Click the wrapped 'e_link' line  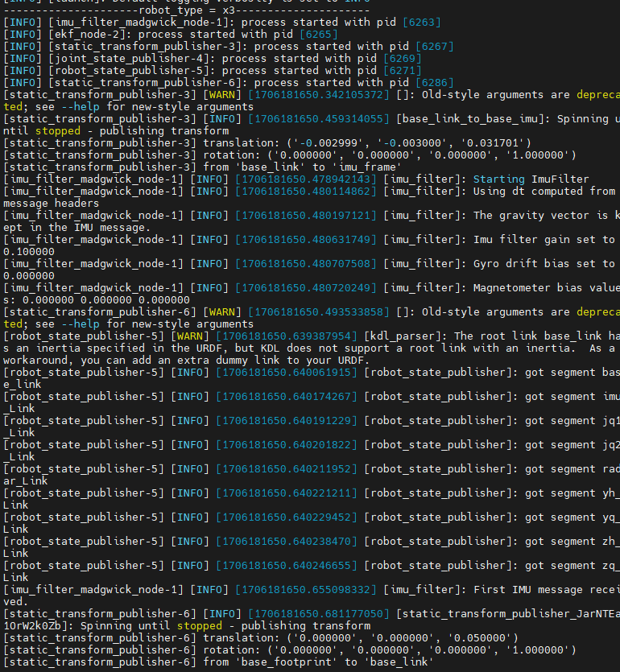point(23,385)
